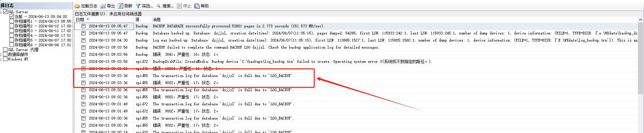Select the 存档编号4 - 2024-06-08 tree label
Image resolution: width=644 pixels, height=133 pixels.
click(x=43, y=35)
